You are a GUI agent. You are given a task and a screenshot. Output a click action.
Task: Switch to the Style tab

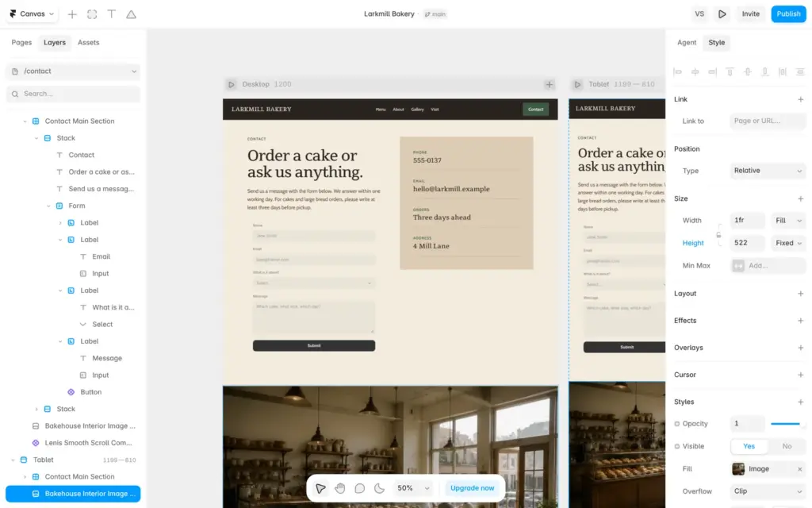716,43
